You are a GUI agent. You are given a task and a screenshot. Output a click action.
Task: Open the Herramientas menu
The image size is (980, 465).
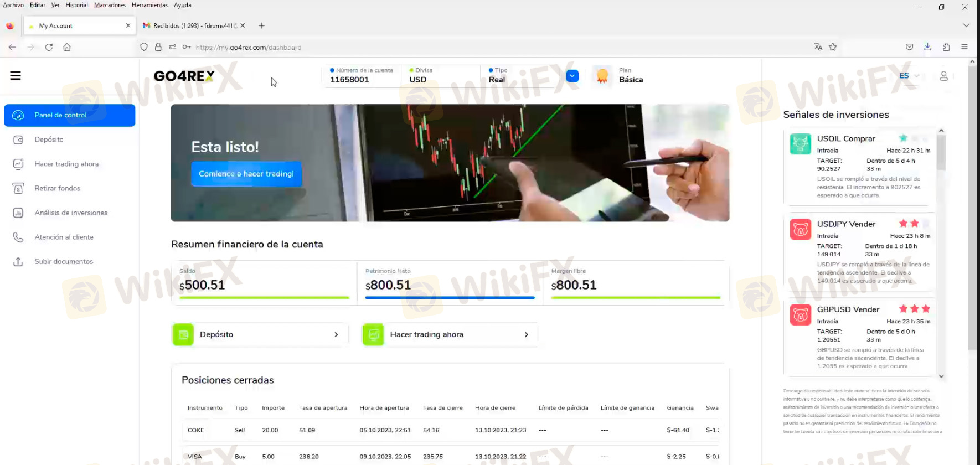click(x=149, y=5)
